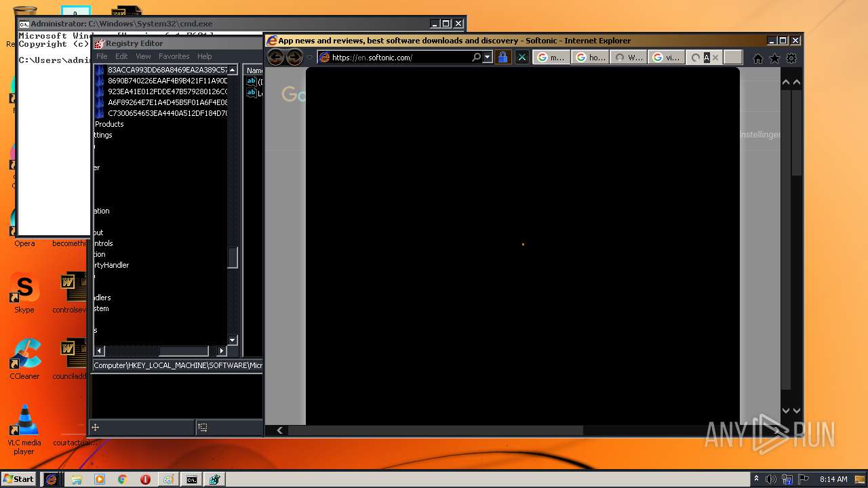This screenshot has width=868, height=488.
Task: Open the recent pages dropdown arrow in IE
Action: pos(310,58)
